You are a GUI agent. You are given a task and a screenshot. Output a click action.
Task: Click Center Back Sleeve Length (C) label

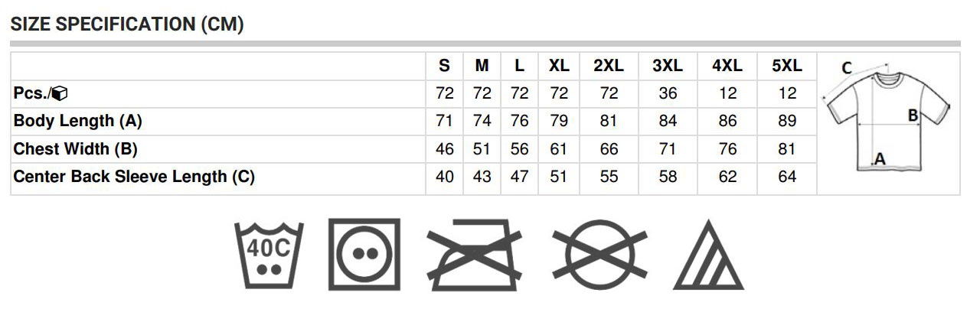[x=134, y=177]
